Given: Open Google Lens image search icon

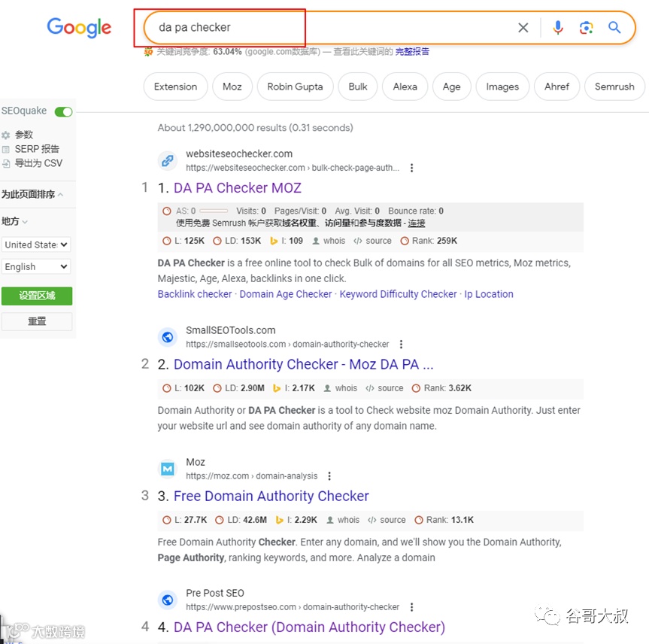Looking at the screenshot, I should click(x=586, y=28).
